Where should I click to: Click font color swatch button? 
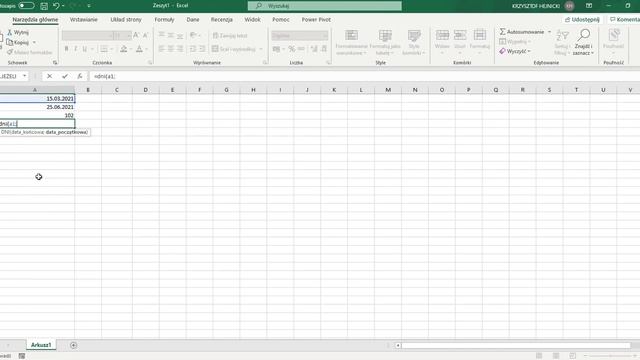point(139,49)
